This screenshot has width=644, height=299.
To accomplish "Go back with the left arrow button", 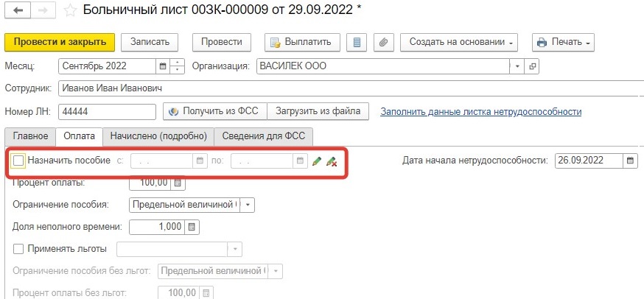I will click(18, 10).
